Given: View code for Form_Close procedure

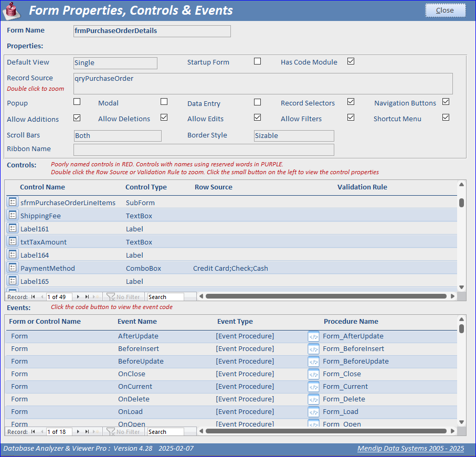Looking at the screenshot, I should 313,375.
